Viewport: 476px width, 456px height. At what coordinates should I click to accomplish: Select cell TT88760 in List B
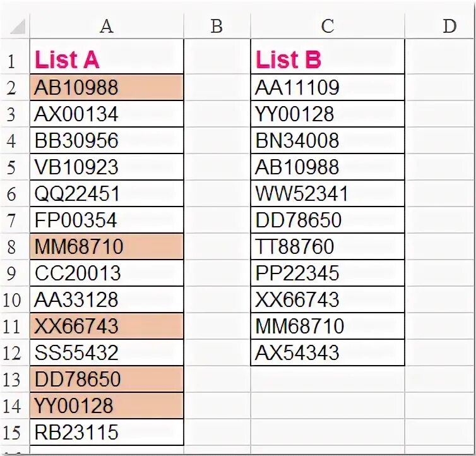328,246
